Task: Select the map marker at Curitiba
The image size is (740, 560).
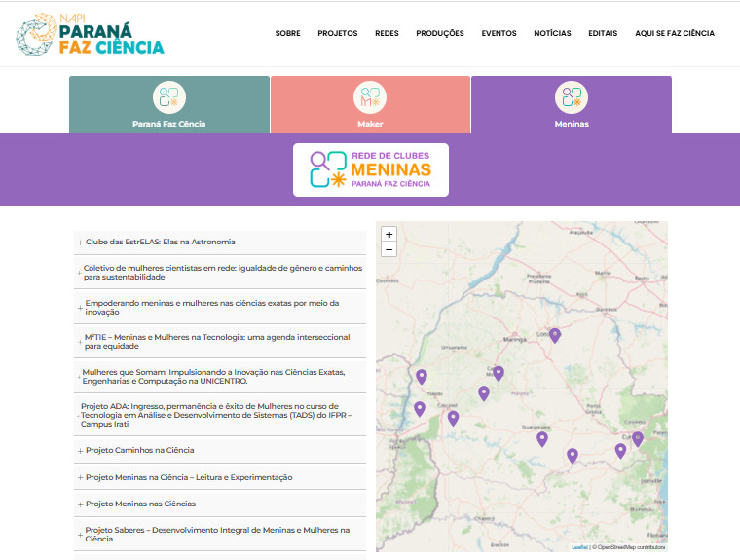Action: 638,438
